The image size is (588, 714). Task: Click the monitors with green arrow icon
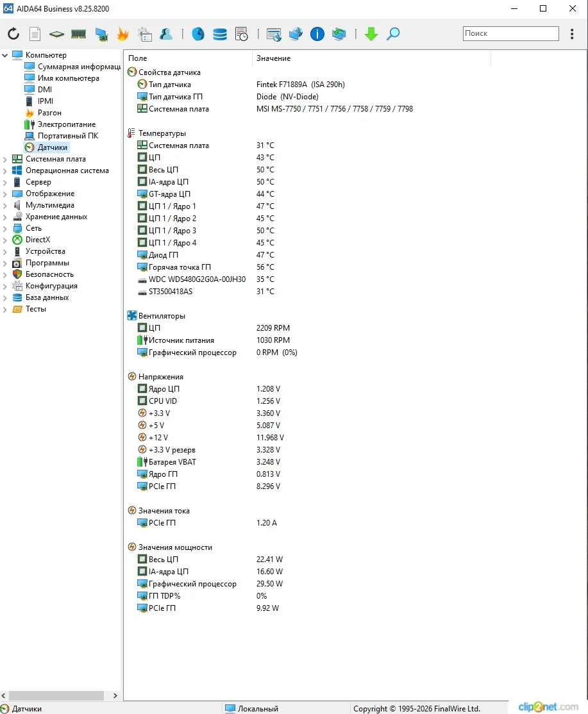click(x=339, y=34)
